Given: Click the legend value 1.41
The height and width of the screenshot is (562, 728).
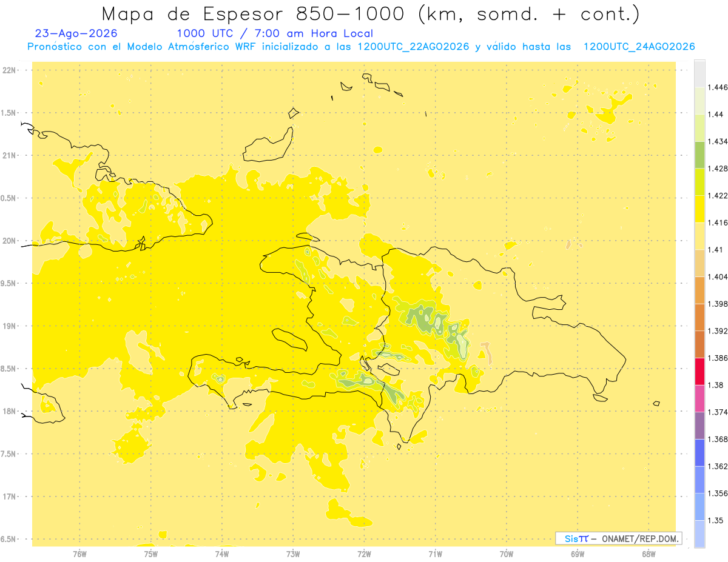Looking at the screenshot, I should (715, 249).
